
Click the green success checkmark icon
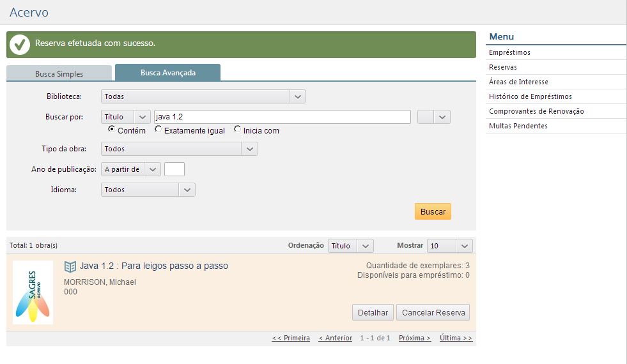(20, 44)
